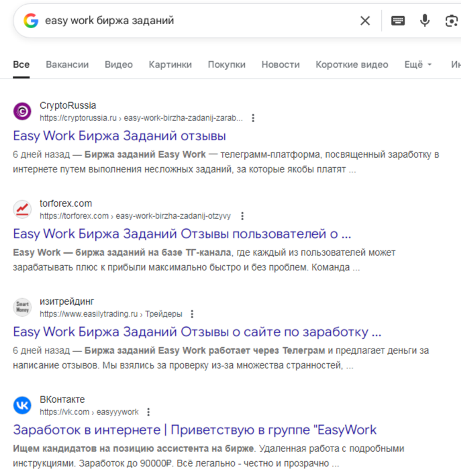This screenshot has height=476, width=461.
Task: Clear the search query with X
Action: pyautogui.click(x=365, y=21)
